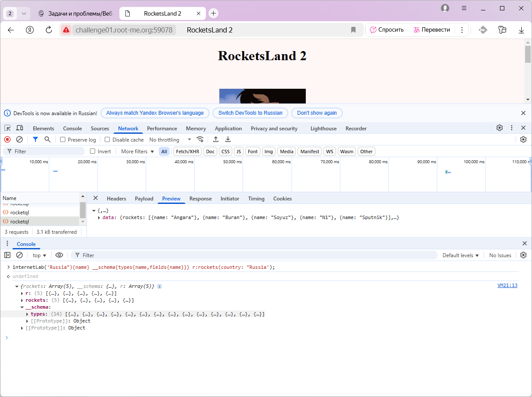
Task: Open the Cookies tab of request
Action: [282, 198]
